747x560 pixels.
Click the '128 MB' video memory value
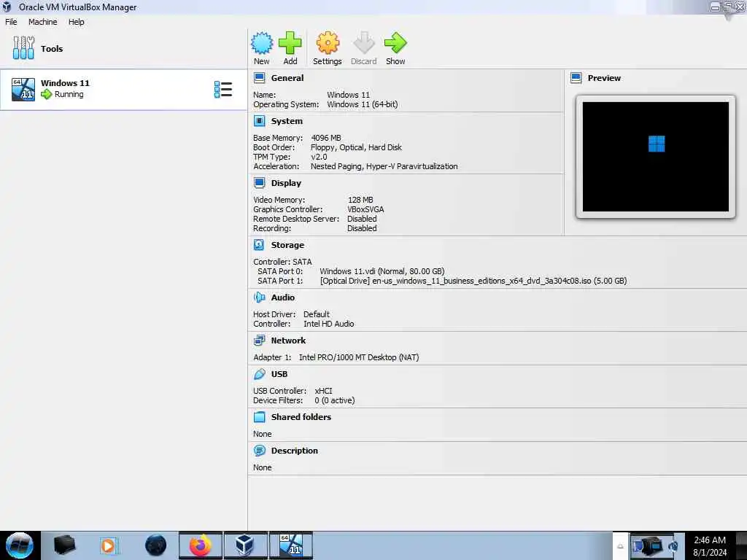click(x=360, y=200)
